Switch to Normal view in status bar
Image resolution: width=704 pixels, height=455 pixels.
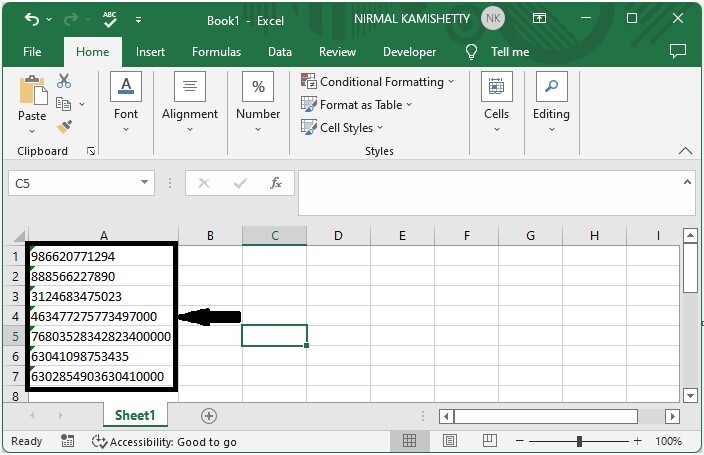coord(410,441)
